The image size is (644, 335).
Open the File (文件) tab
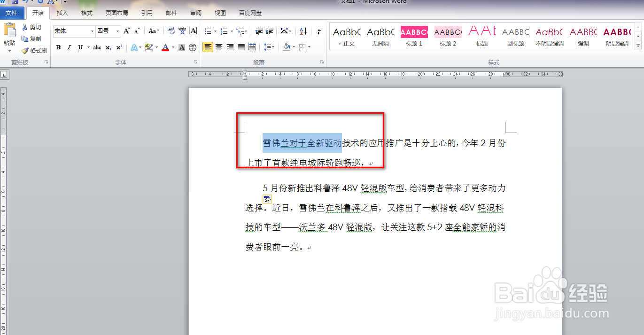point(12,13)
